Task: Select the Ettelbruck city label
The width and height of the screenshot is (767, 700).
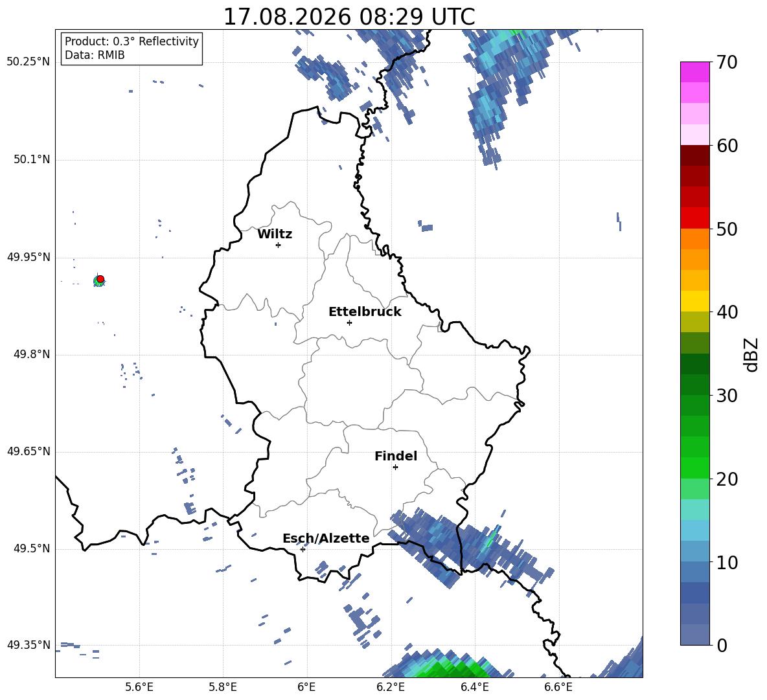Action: click(x=365, y=312)
